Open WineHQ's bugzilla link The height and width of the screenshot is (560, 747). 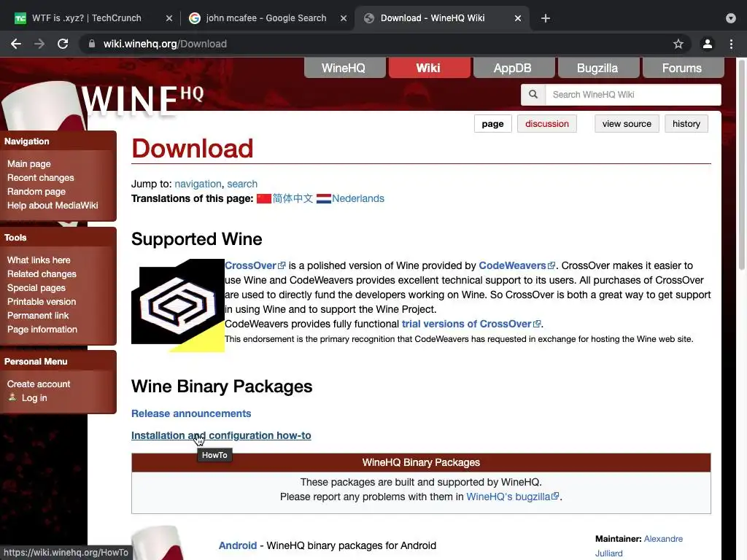[512, 497]
